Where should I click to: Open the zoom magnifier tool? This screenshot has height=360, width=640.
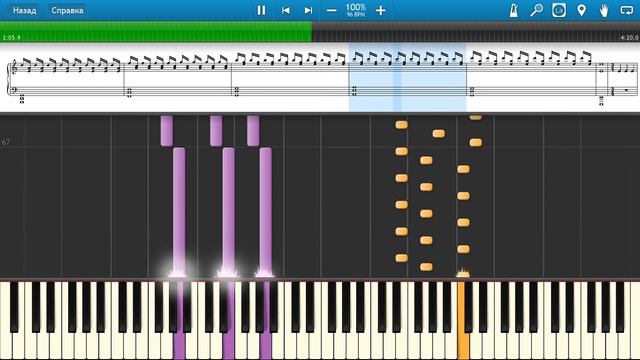[x=536, y=10]
